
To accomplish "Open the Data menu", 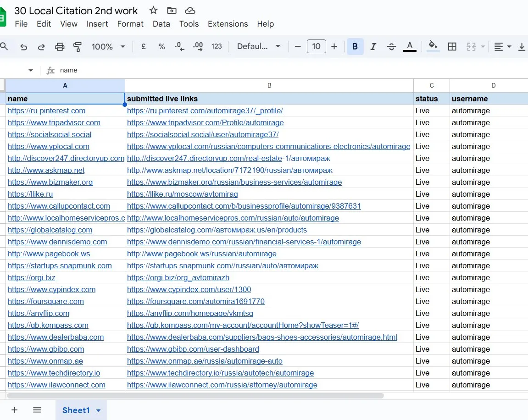I will (161, 24).
